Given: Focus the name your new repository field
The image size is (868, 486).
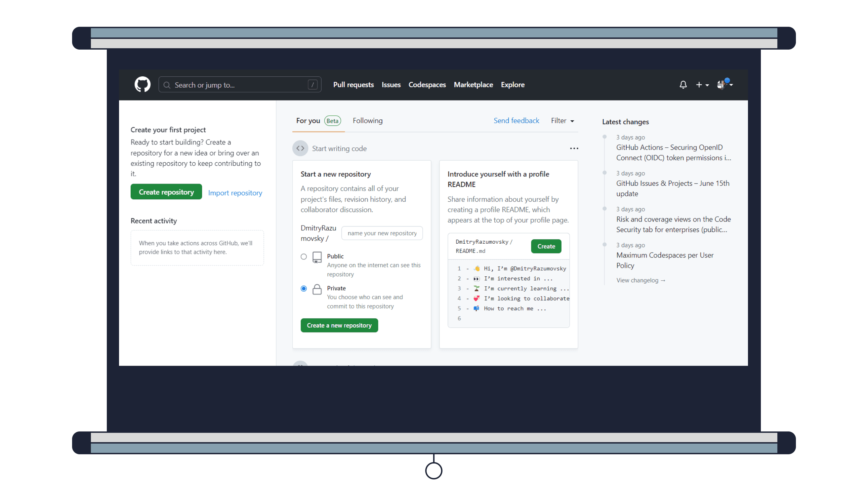Looking at the screenshot, I should pyautogui.click(x=382, y=233).
